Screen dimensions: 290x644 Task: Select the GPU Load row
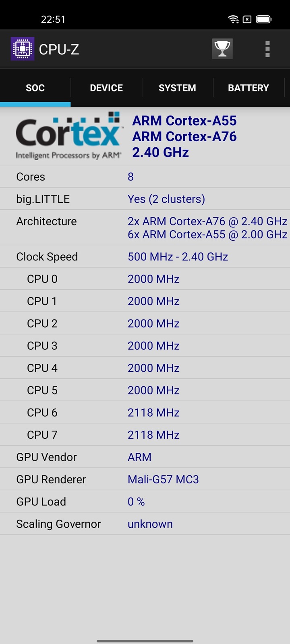145,502
